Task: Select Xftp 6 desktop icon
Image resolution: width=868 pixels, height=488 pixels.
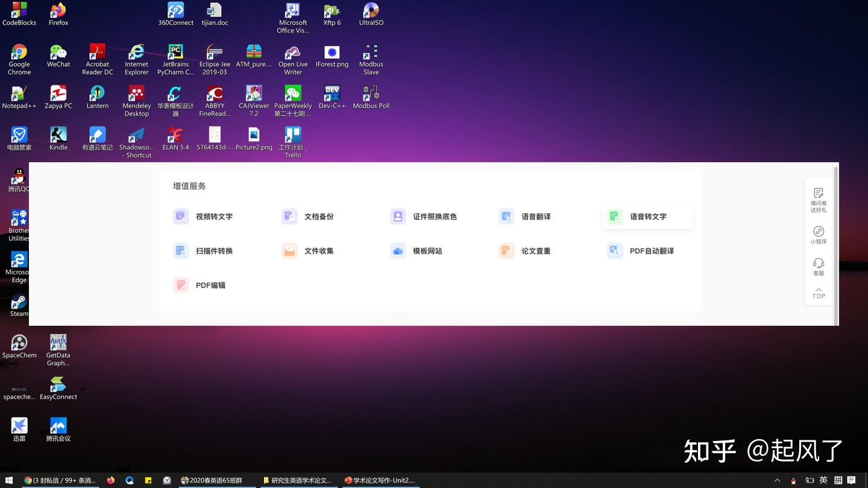Action: click(x=332, y=14)
